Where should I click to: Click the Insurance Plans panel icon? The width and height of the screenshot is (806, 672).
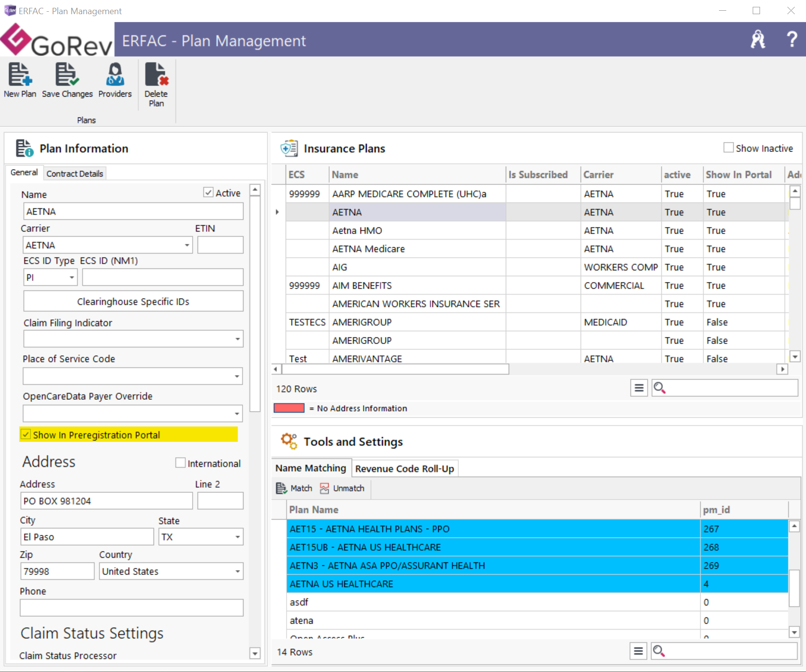click(x=289, y=148)
